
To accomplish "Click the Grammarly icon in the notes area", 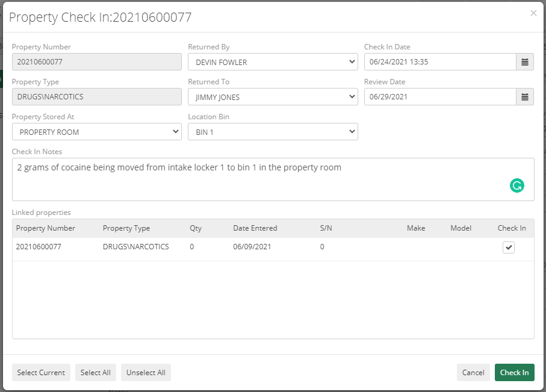I will tap(517, 187).
